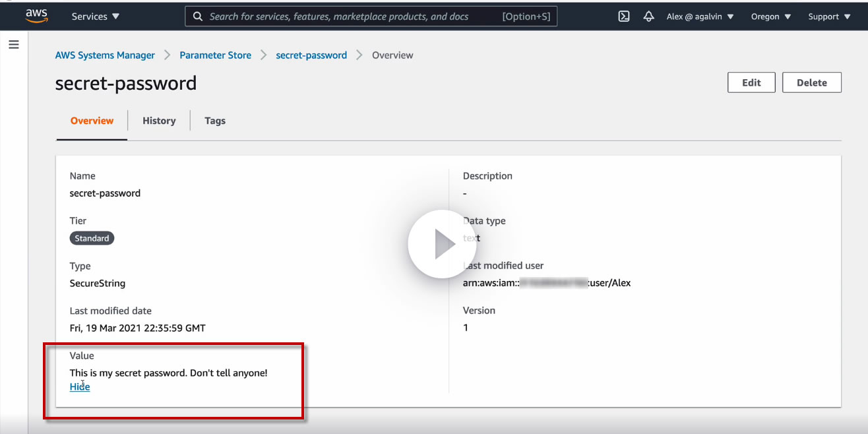The width and height of the screenshot is (868, 434).
Task: Click the search bar for services and docs
Action: (371, 16)
